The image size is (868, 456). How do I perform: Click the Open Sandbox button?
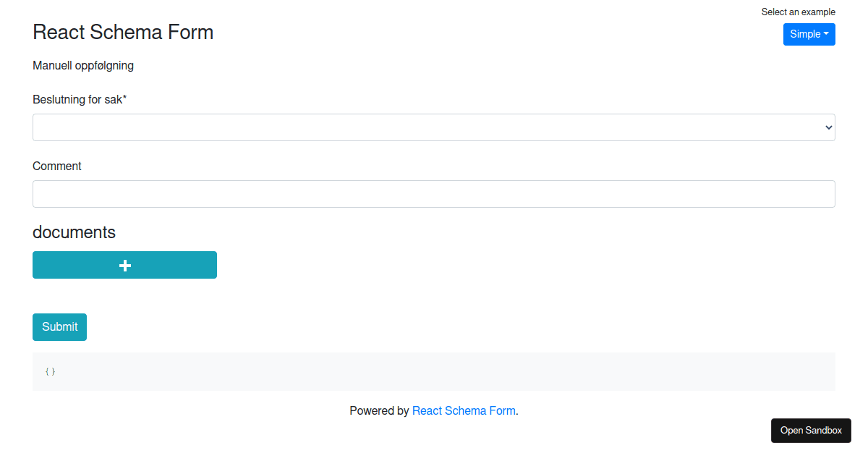[x=811, y=431]
